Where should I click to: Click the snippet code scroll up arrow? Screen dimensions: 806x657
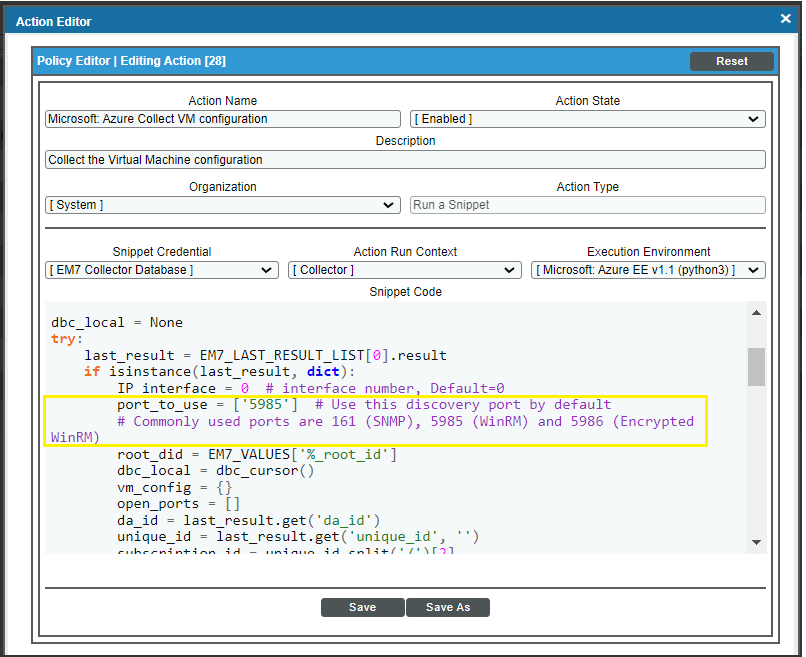(x=756, y=313)
